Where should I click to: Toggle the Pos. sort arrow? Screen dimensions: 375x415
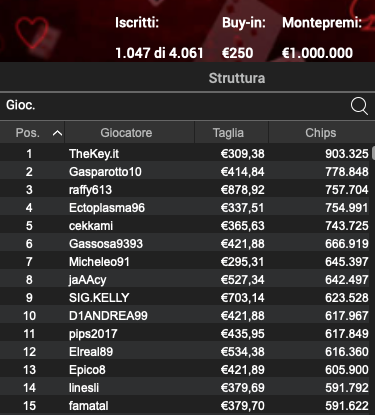click(x=57, y=133)
